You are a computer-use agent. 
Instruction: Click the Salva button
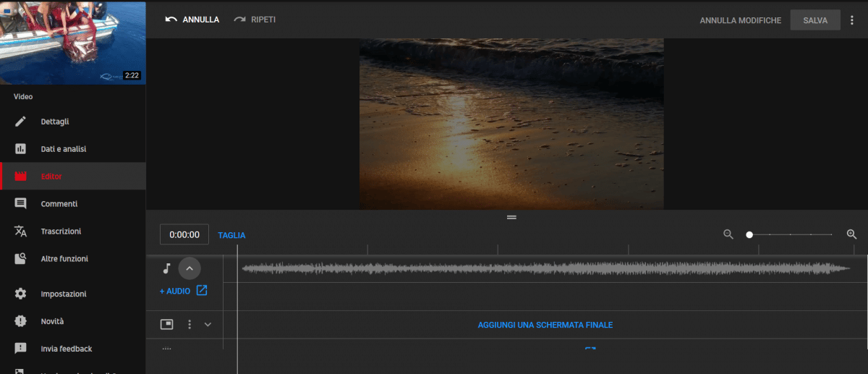[x=815, y=20]
